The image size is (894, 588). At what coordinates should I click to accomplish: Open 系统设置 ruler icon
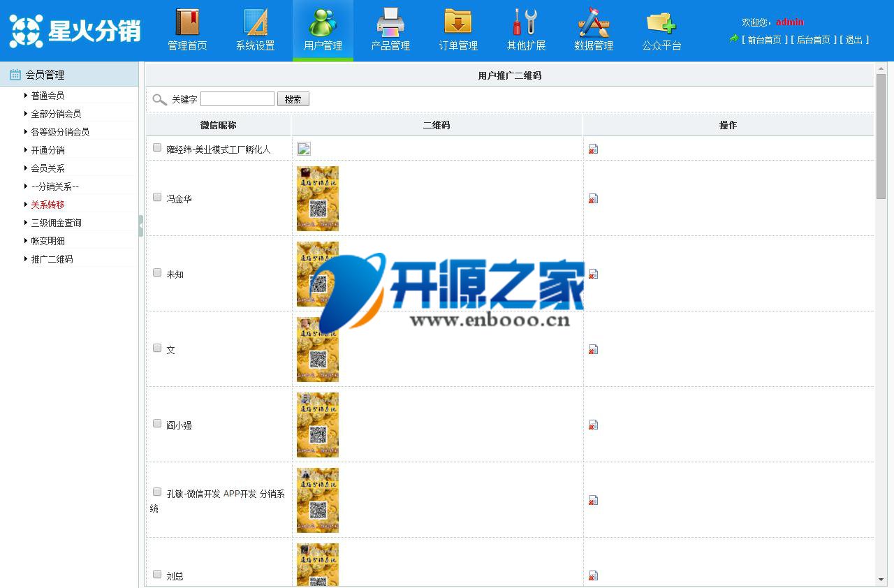click(255, 22)
